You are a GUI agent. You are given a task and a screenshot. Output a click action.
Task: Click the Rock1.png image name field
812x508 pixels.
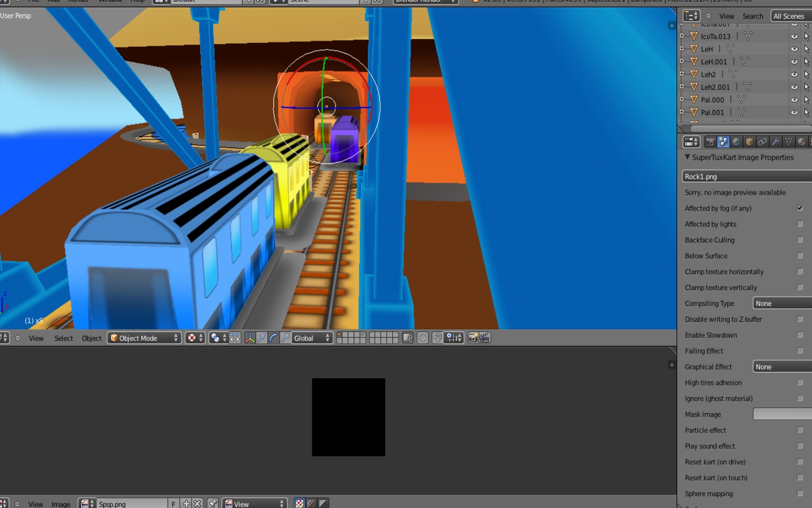coord(744,177)
